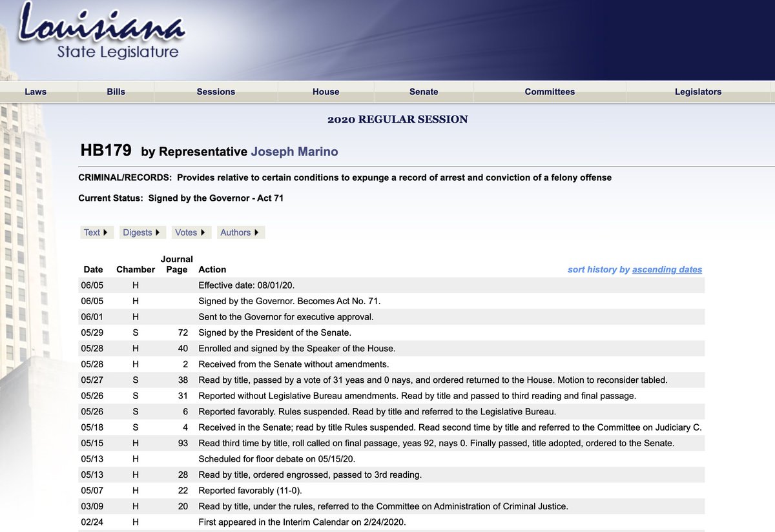Click the 'yeas 92, nays 0' final passage action

coord(437,442)
